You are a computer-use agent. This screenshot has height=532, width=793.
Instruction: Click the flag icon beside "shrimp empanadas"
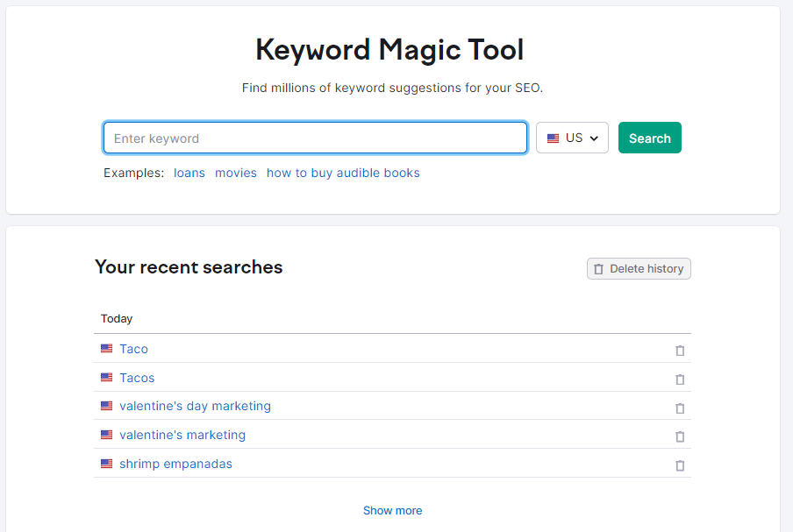106,464
